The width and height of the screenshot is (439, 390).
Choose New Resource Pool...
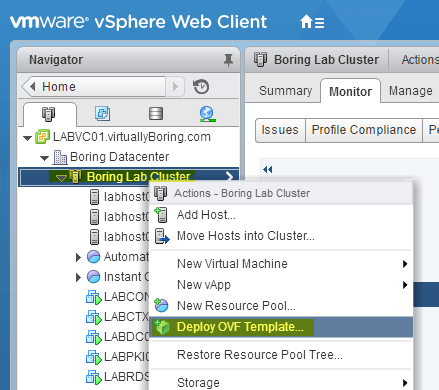(x=282, y=306)
